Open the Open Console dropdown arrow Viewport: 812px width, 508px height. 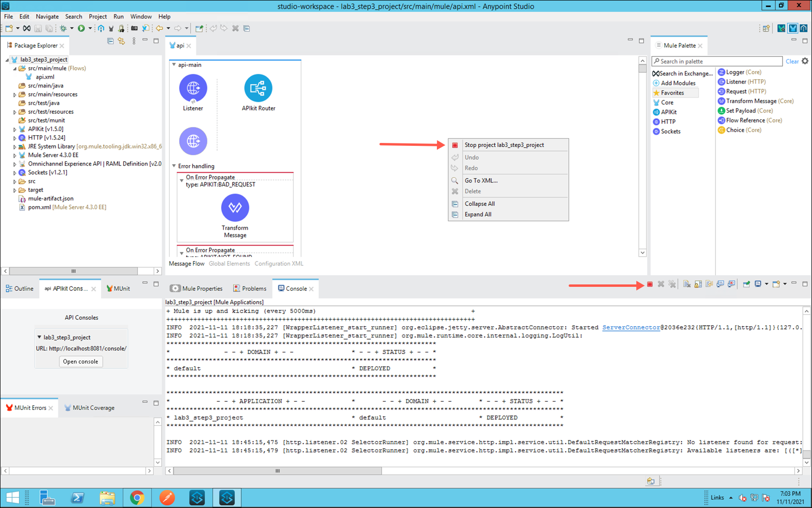[x=785, y=284]
